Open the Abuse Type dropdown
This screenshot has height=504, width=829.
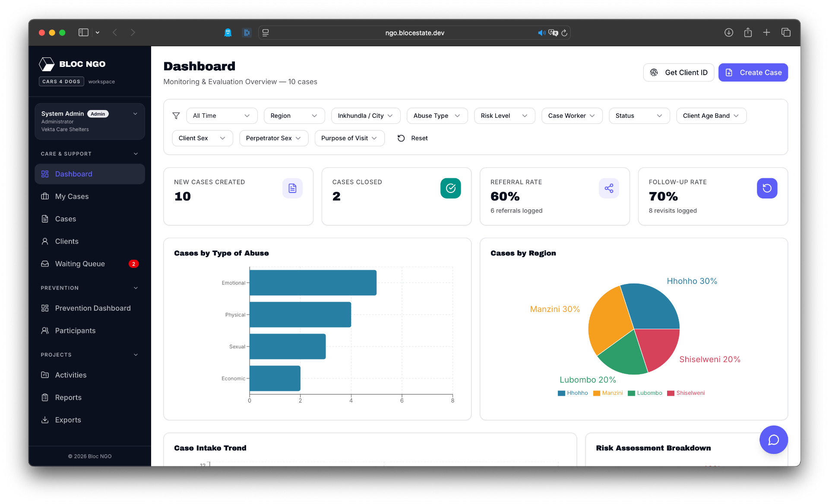click(x=437, y=116)
